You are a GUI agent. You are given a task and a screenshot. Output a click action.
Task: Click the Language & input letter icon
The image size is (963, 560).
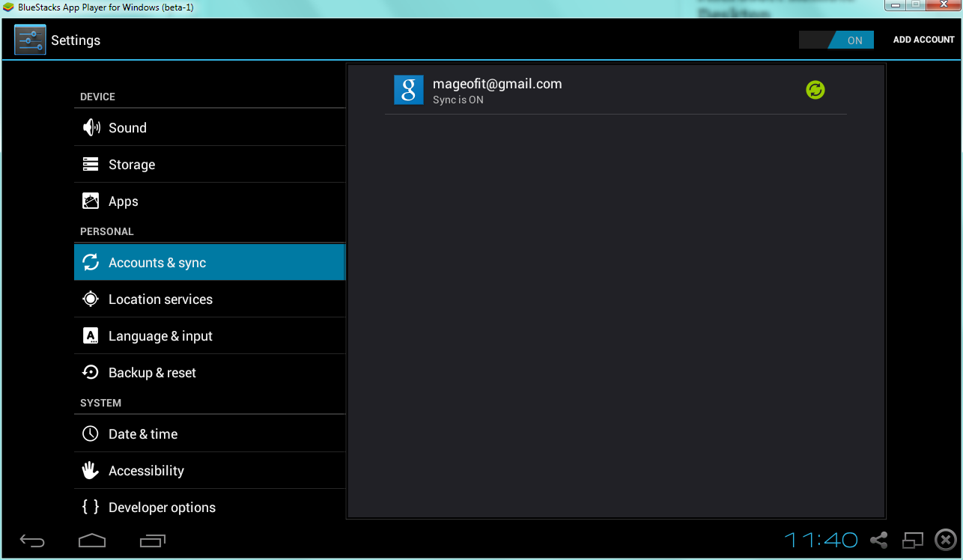coord(91,335)
